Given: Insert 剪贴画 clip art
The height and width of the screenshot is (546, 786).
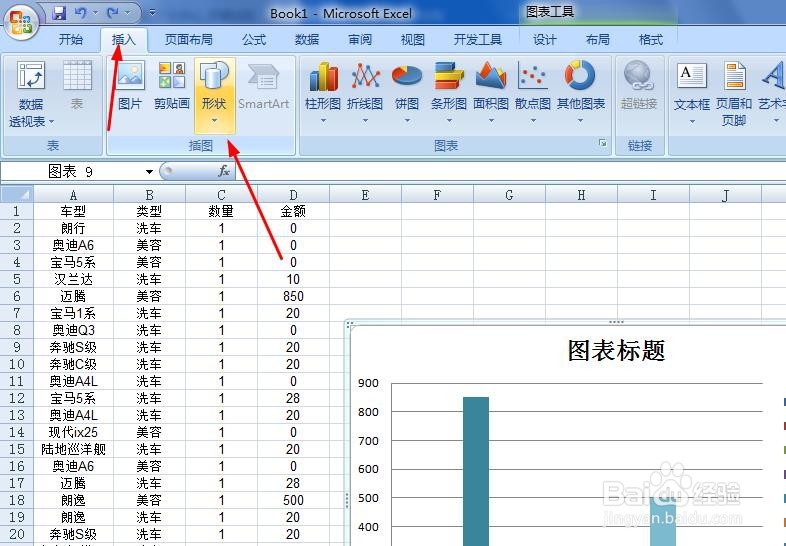Looking at the screenshot, I should (x=171, y=85).
